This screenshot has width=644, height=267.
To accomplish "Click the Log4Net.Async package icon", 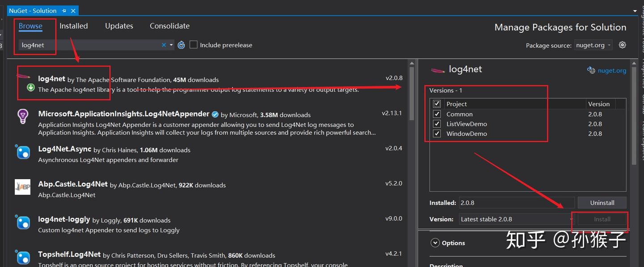I will [23, 152].
